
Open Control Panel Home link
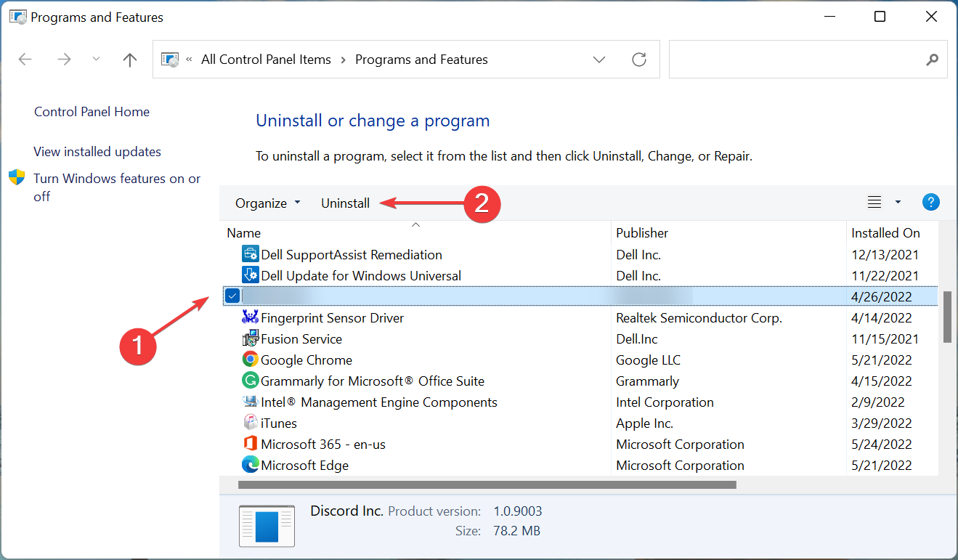92,112
